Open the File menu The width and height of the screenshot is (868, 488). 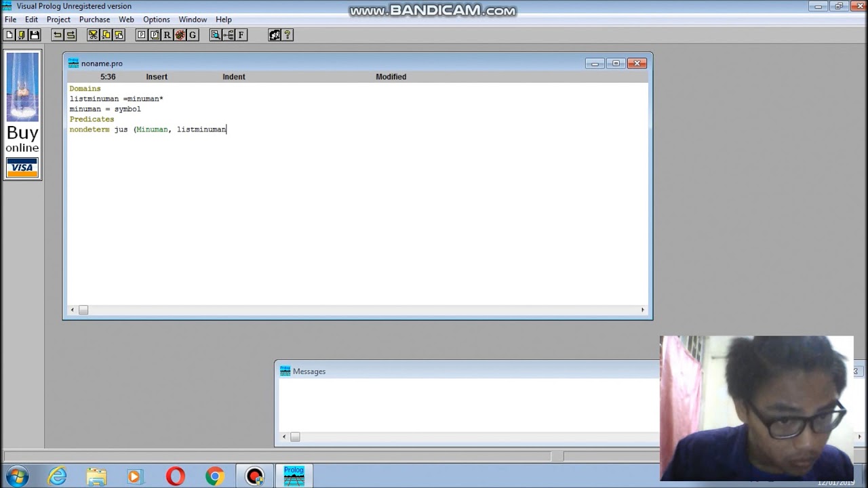pos(10,20)
